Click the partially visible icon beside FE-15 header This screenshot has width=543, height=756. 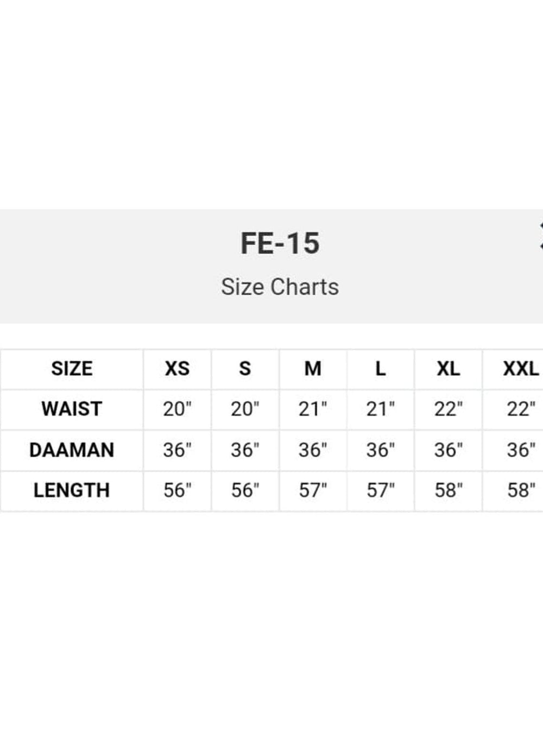540,236
